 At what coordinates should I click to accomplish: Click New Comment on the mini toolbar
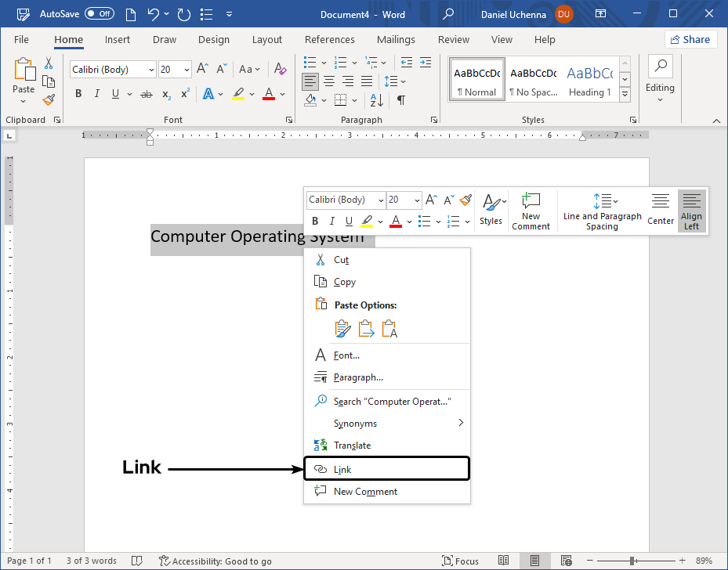point(531,209)
